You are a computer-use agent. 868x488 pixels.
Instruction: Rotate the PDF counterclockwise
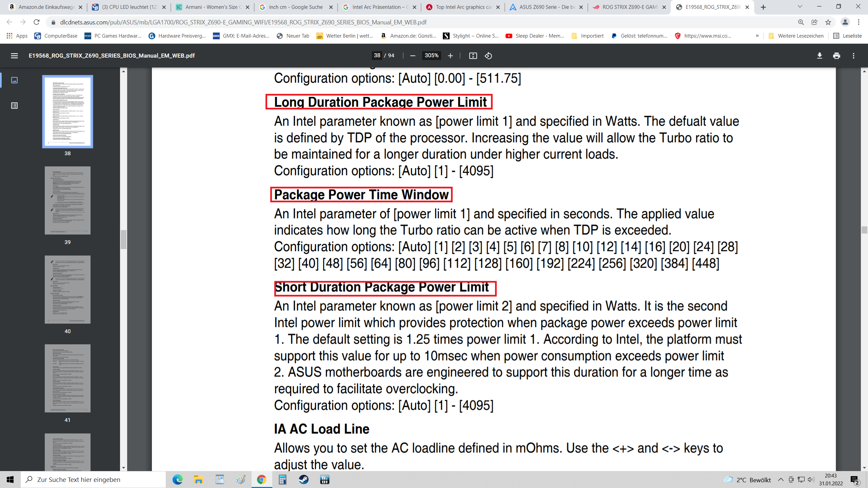point(488,56)
